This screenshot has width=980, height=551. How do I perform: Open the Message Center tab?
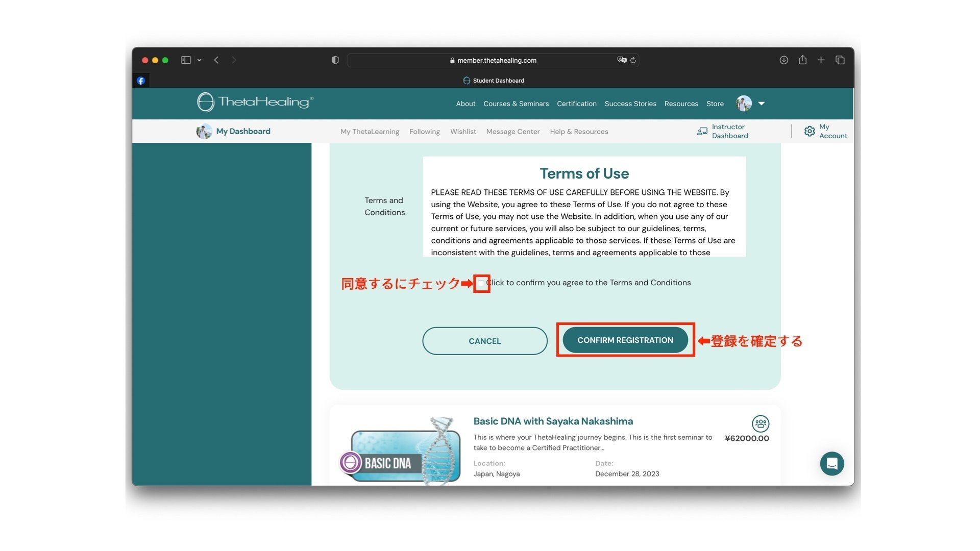click(x=513, y=132)
